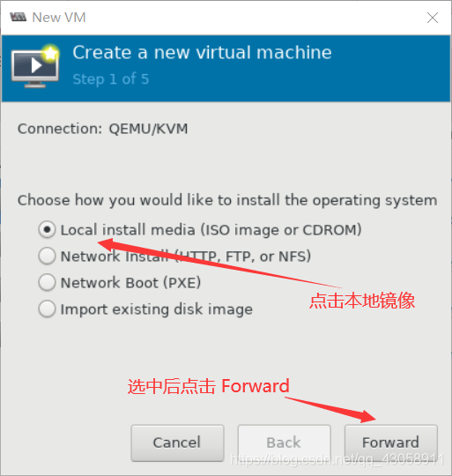Screen dimensions: 452x476
Task: Click the 'New VM' window title text
Action: tap(59, 18)
